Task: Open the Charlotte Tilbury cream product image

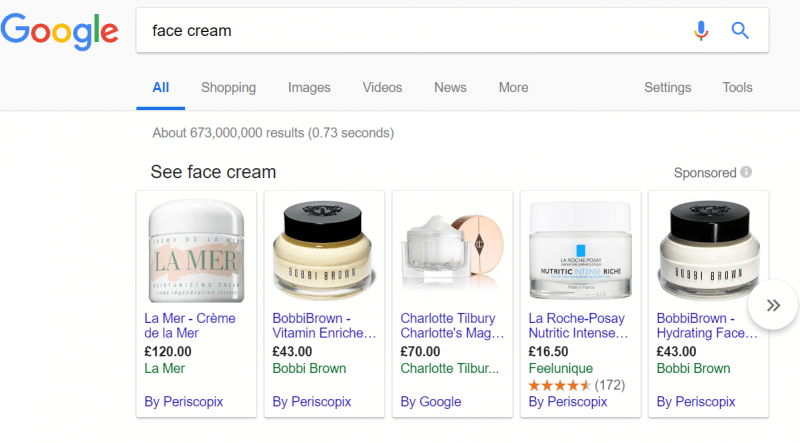Action: coord(453,251)
